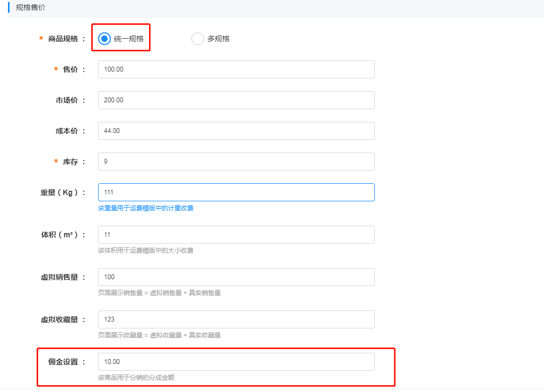Click the 佣金设置 input field
Screen dimensions: 544x392
(236, 361)
